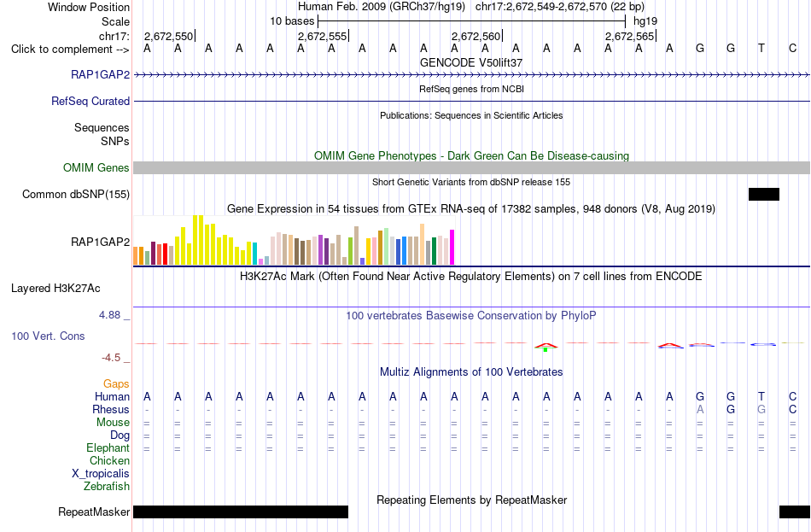Viewport: 811px width, 532px height.
Task: Select the black dbSNP variant item
Action: [x=764, y=194]
